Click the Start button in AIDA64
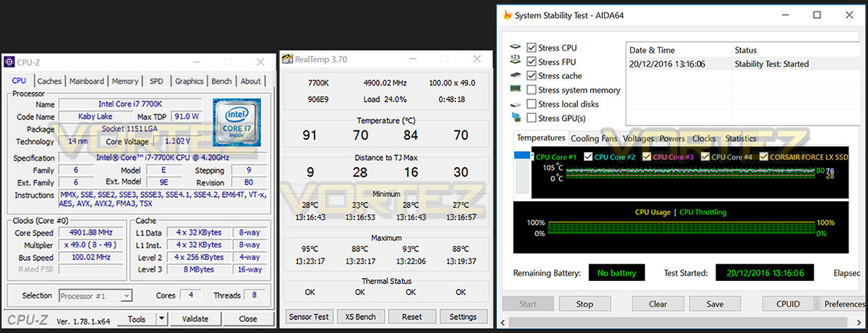 coord(528,304)
